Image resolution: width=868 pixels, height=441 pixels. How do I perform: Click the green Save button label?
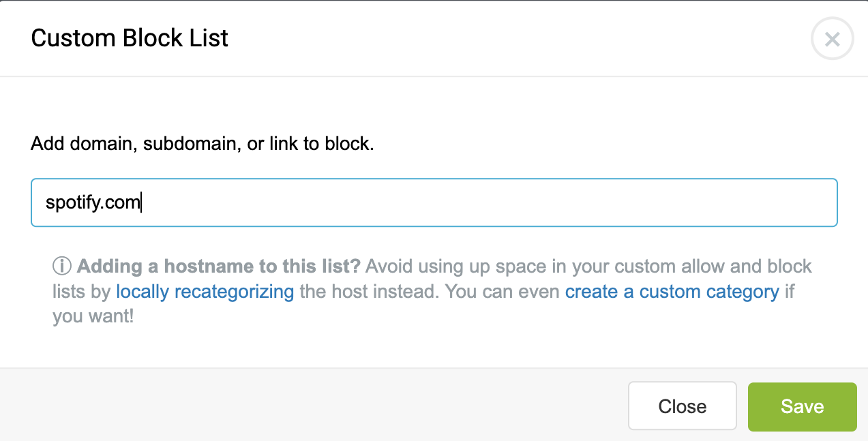tap(802, 406)
